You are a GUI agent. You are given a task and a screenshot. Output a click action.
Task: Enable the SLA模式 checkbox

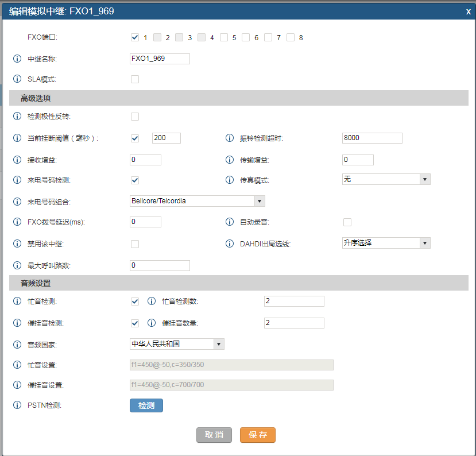tap(135, 79)
